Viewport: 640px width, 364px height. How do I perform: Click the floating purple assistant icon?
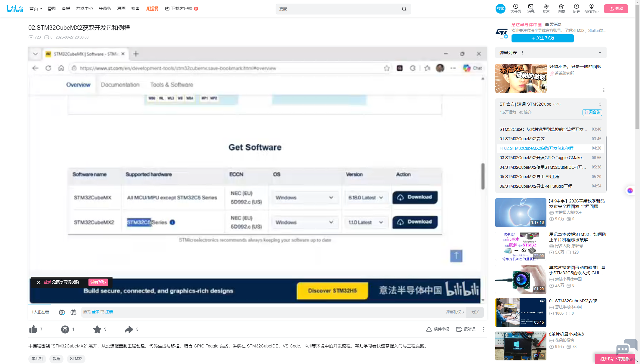click(x=630, y=190)
